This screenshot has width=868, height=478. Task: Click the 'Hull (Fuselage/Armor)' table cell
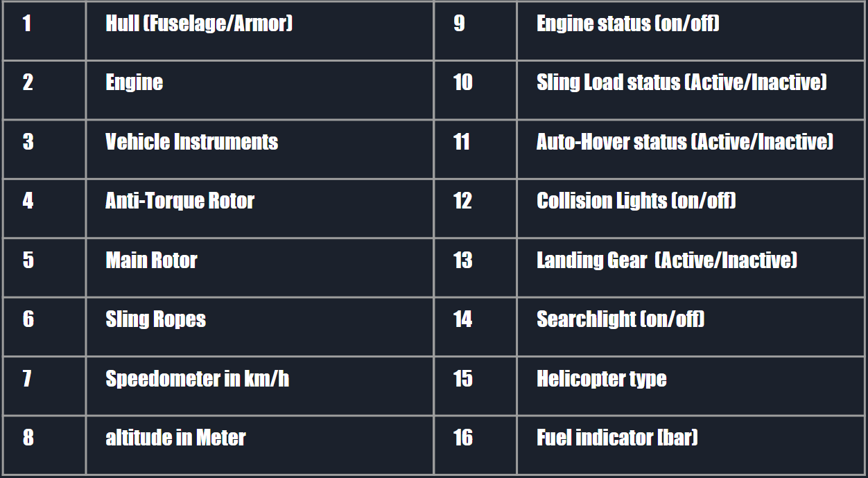coord(199,24)
